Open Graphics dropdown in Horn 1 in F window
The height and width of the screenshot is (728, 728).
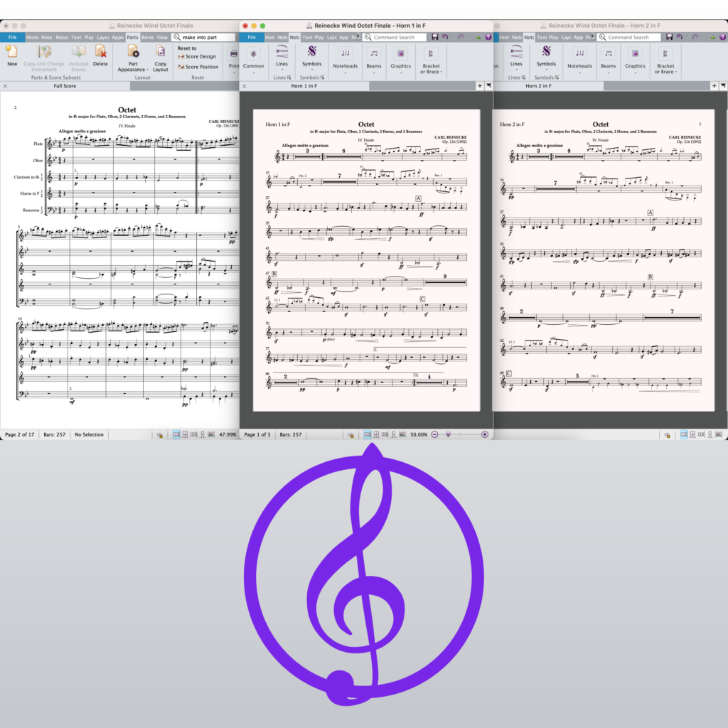click(x=401, y=60)
